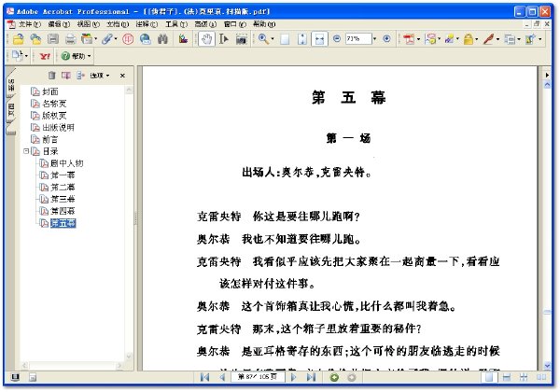Open the 帮助 toolbar button dropdown
This screenshot has width=560, height=392.
click(90, 56)
